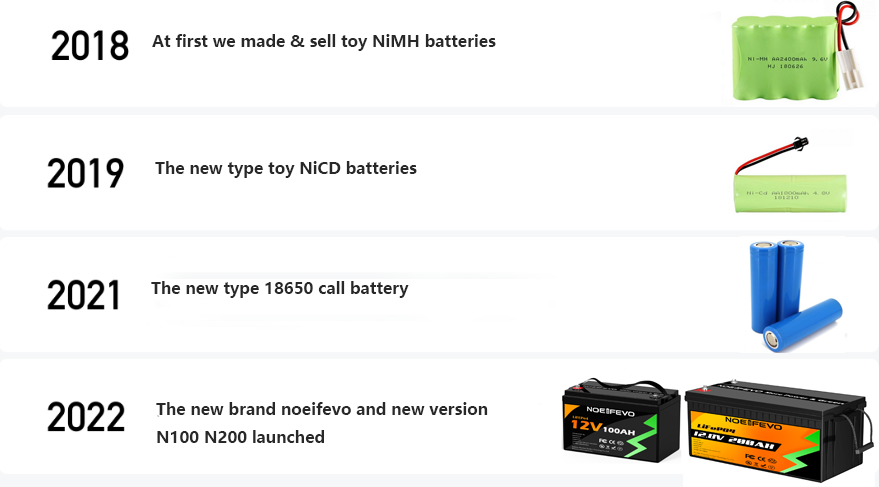Click the 2018 year label
879x487 pixels.
tap(90, 45)
